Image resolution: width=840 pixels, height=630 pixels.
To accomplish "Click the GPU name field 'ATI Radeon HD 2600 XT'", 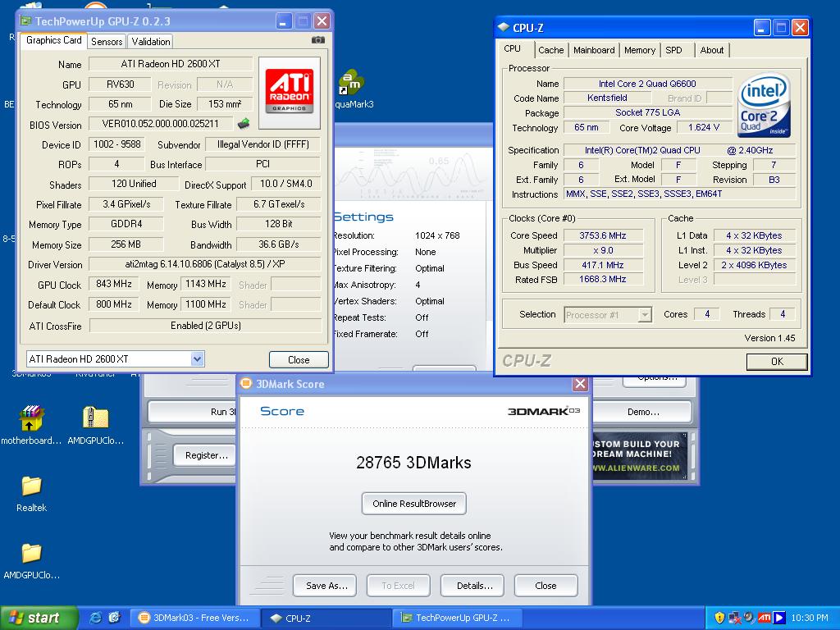I will click(171, 64).
